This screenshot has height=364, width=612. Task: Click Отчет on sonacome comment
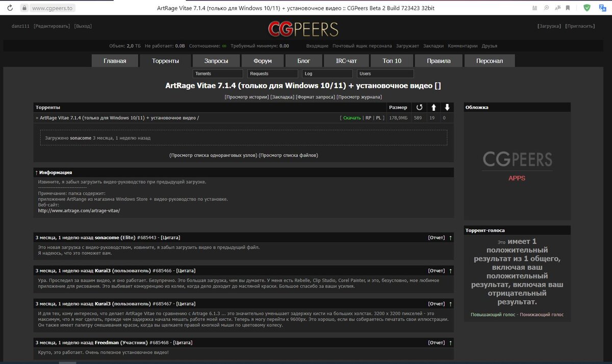click(437, 238)
